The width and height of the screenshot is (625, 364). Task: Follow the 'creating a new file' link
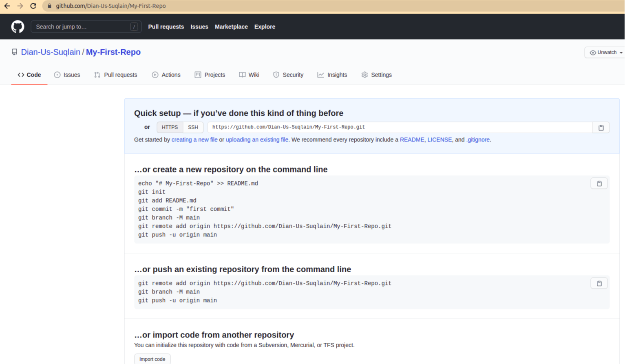[194, 140]
